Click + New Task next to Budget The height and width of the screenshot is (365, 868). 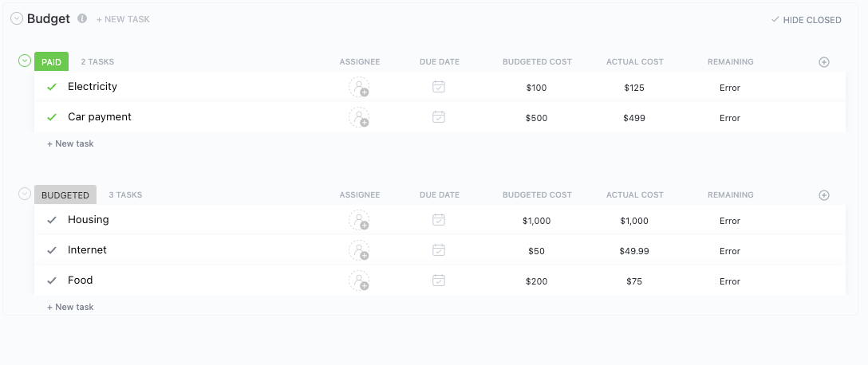tap(123, 19)
